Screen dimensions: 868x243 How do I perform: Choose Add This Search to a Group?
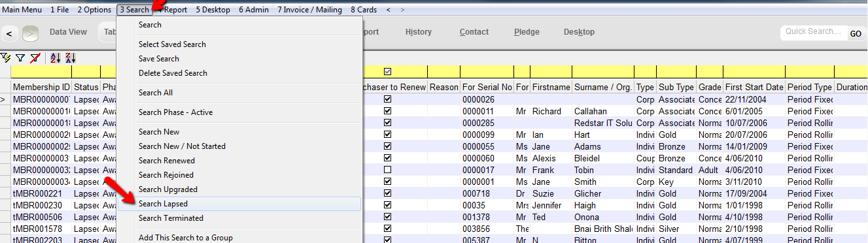239,238
